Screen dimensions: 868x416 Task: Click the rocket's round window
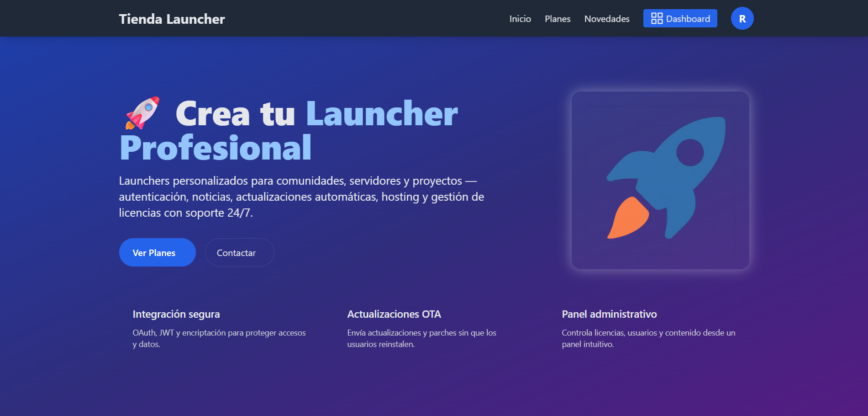[689, 153]
